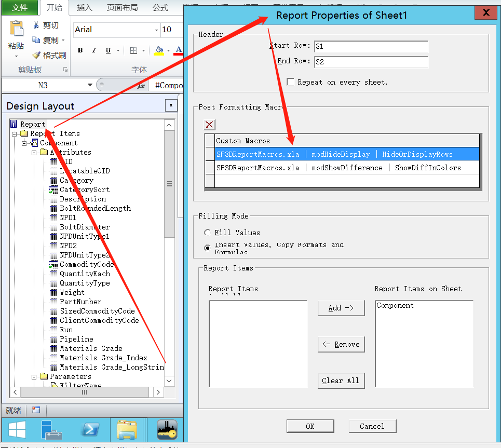This screenshot has width=501, height=448.
Task: Open the underline style dropdown arrow
Action: coord(118,50)
